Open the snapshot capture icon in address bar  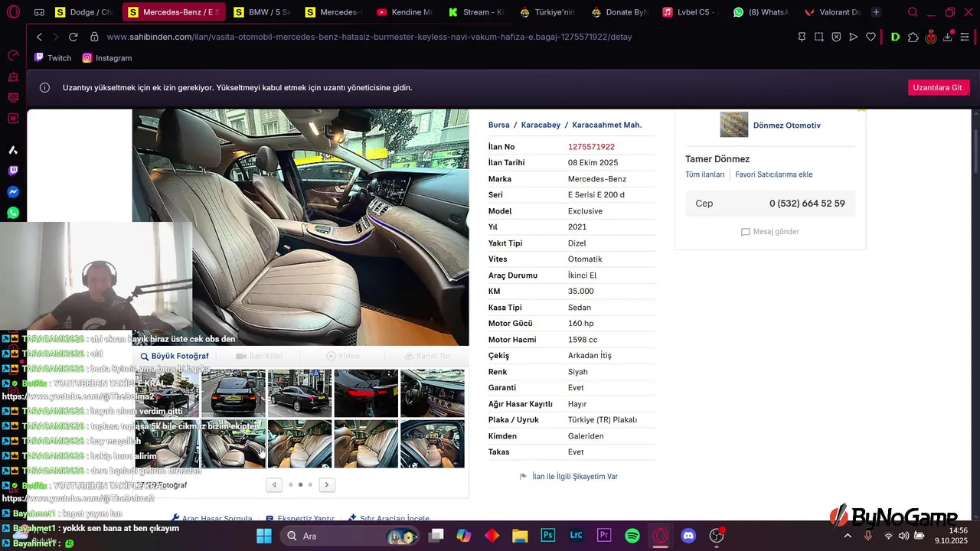click(x=819, y=37)
